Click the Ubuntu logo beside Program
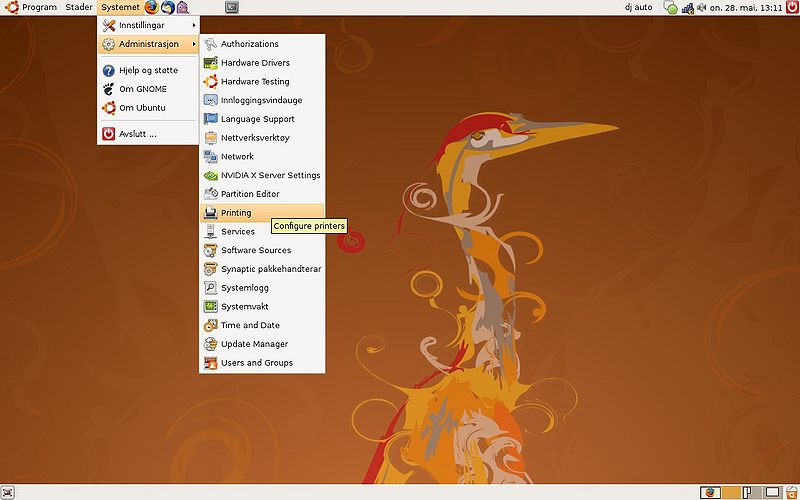800x500 pixels. [x=12, y=7]
